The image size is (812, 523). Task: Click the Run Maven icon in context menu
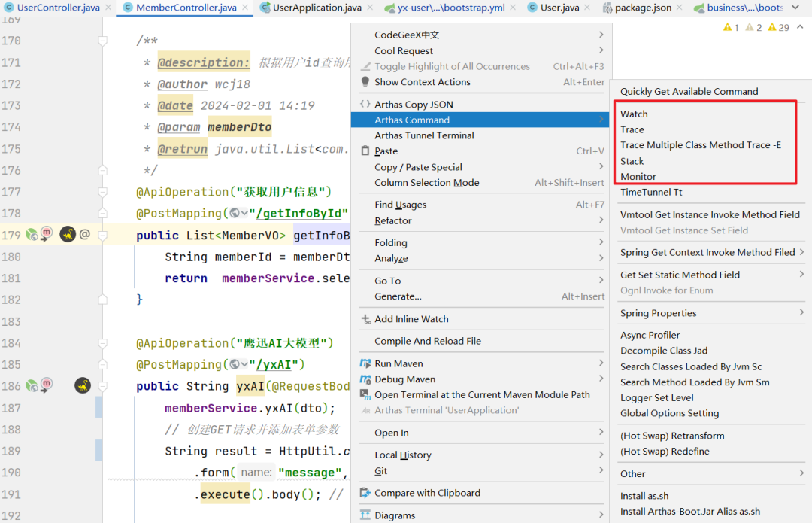[x=365, y=363]
